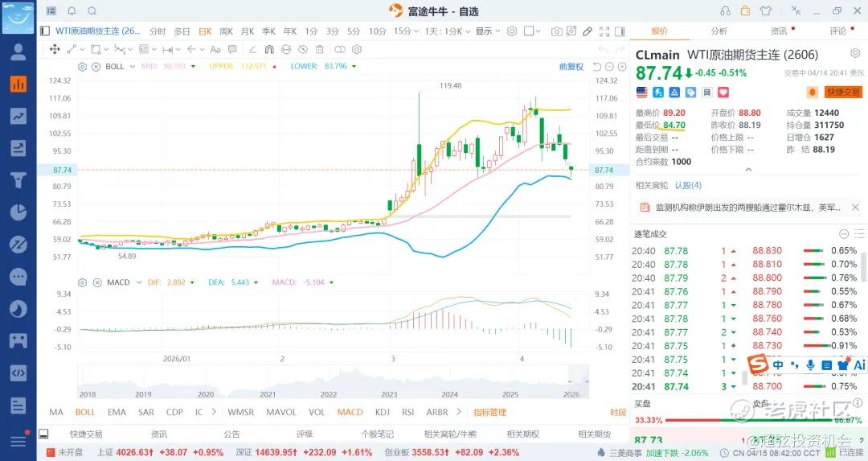Open the search magnifier in title bar
Viewport: 868px width, 461px height.
coord(92,11)
